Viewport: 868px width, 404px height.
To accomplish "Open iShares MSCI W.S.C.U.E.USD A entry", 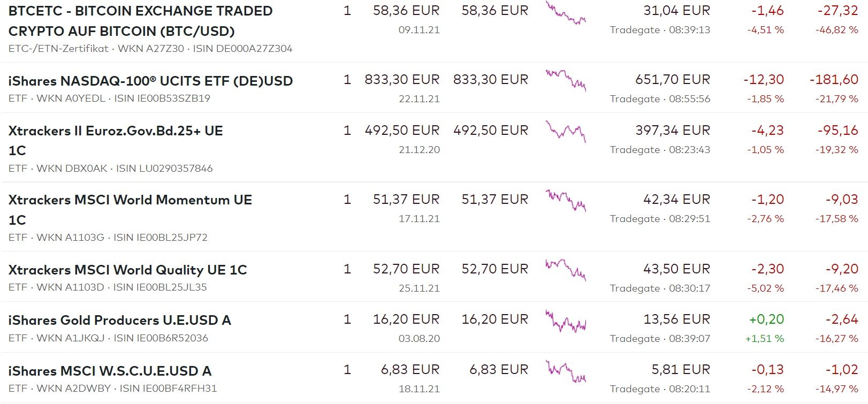I will (110, 371).
